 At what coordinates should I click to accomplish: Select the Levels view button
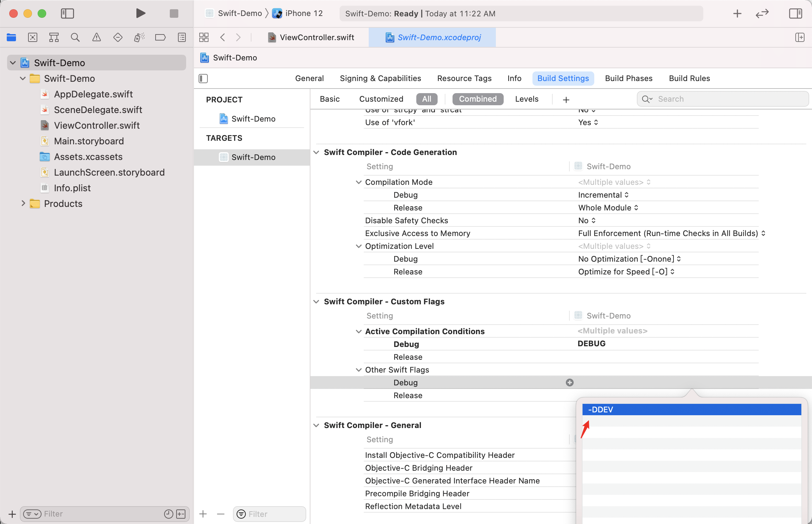(x=526, y=99)
